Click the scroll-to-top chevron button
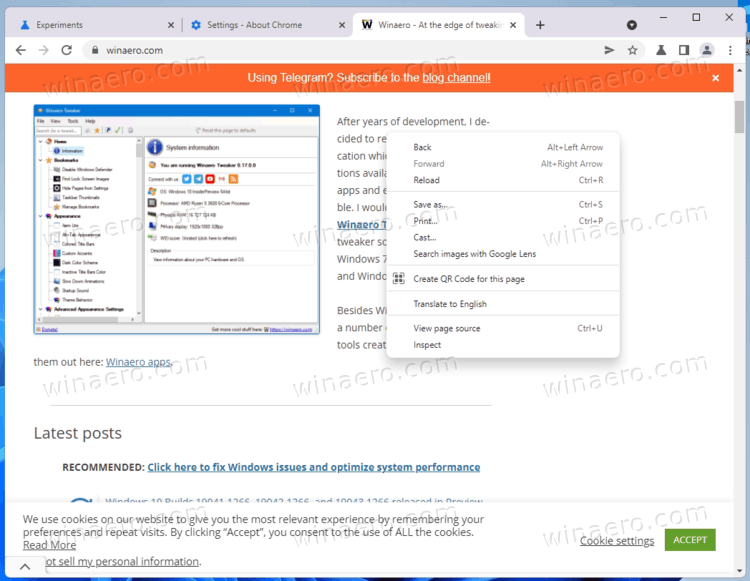750x581 pixels. coord(25,567)
